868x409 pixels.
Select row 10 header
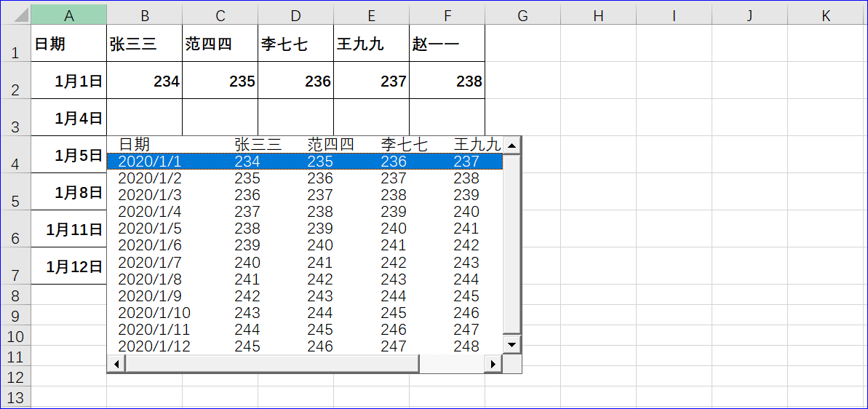[x=15, y=335]
